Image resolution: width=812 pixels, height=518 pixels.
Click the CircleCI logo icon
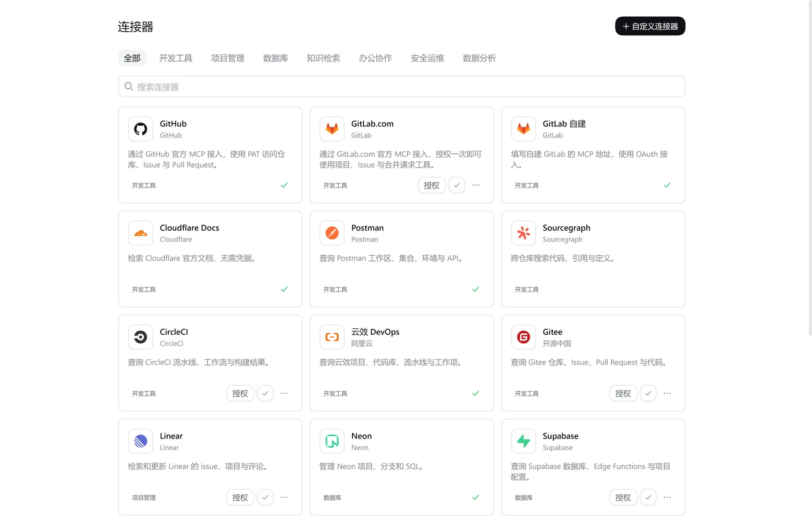tap(140, 337)
